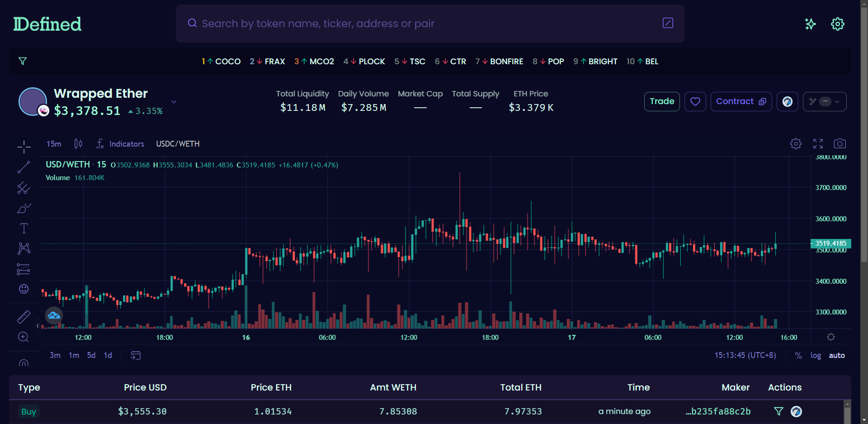Open trending token COCO
Image resolution: width=868 pixels, height=424 pixels.
tap(221, 61)
